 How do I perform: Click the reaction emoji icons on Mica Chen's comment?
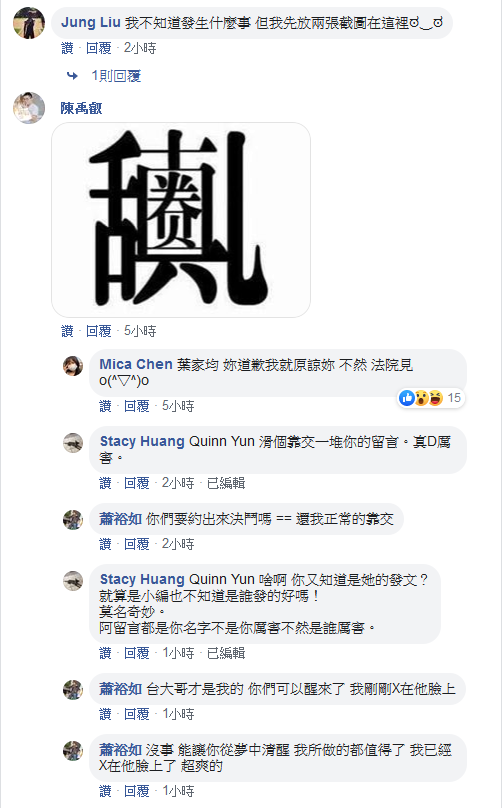(x=422, y=398)
